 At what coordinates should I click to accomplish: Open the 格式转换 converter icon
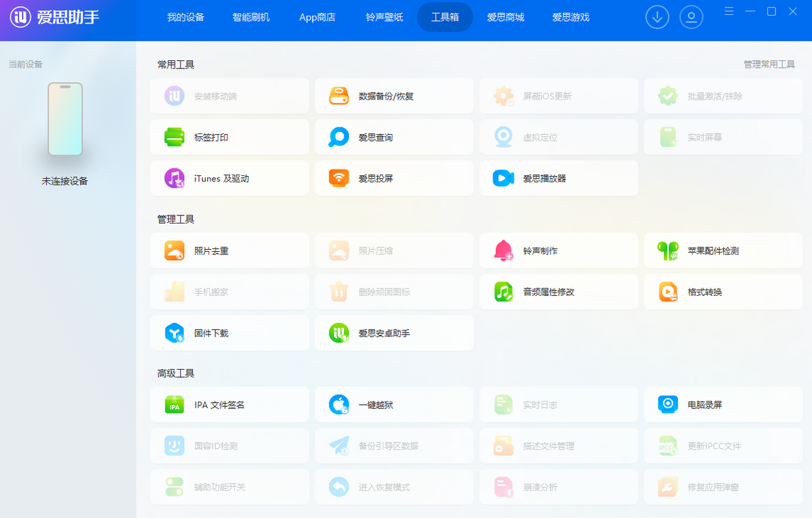click(668, 292)
